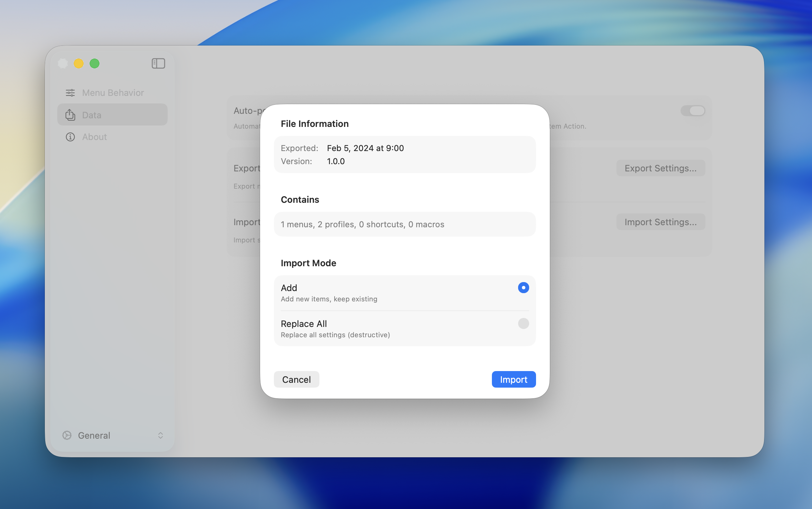This screenshot has width=812, height=509.
Task: Open the Data settings page
Action: [x=91, y=114]
